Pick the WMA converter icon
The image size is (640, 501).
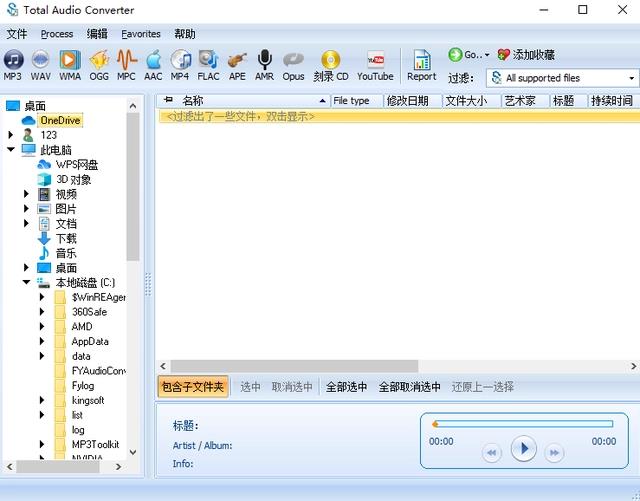pyautogui.click(x=70, y=65)
